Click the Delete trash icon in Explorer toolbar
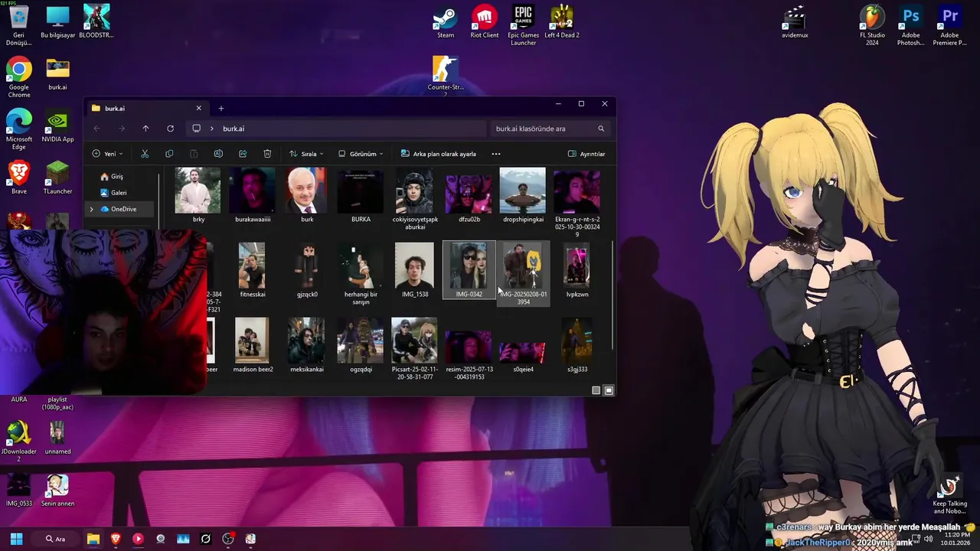Viewport: 980px width, 551px height. point(267,154)
